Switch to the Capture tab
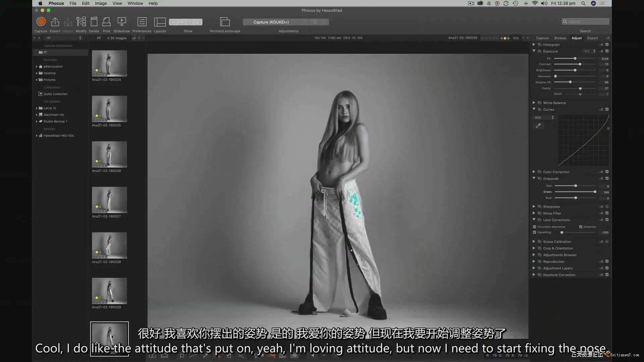The width and height of the screenshot is (644, 362). pyautogui.click(x=542, y=38)
